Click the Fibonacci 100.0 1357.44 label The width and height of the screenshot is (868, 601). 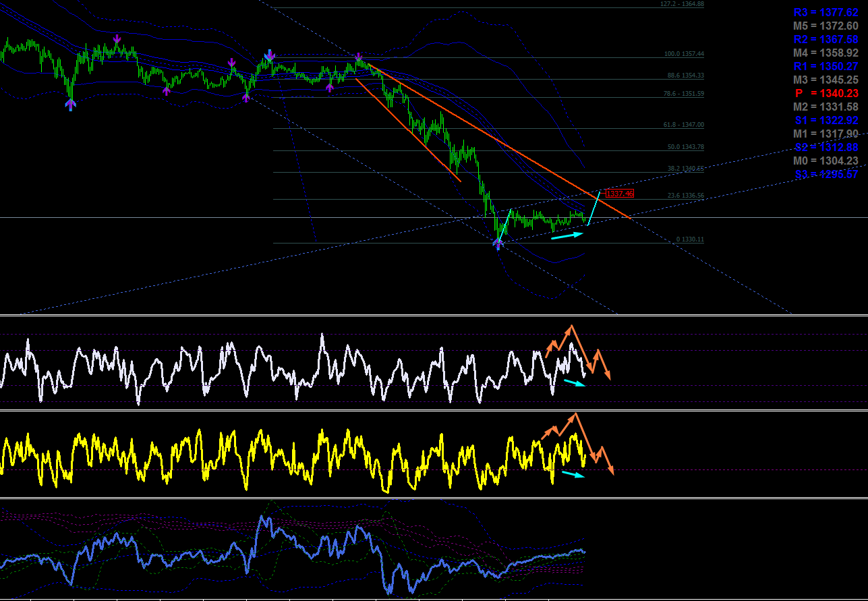[684, 54]
